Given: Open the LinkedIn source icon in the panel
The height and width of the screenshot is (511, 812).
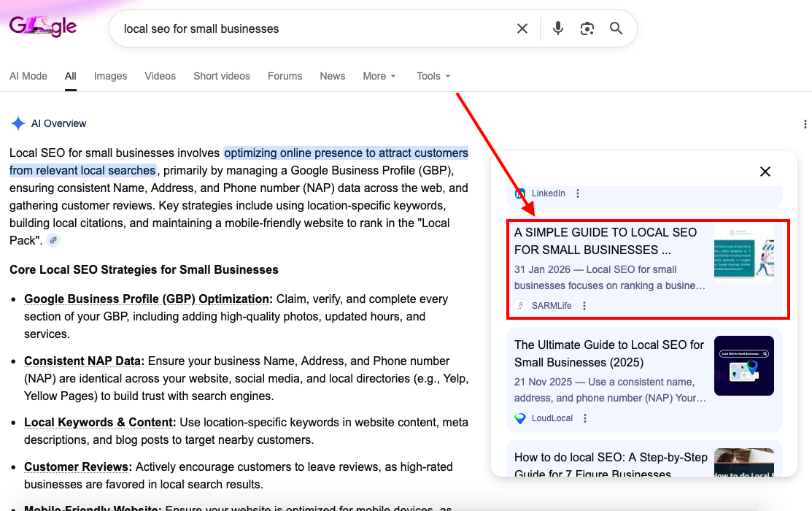Looking at the screenshot, I should coord(519,193).
